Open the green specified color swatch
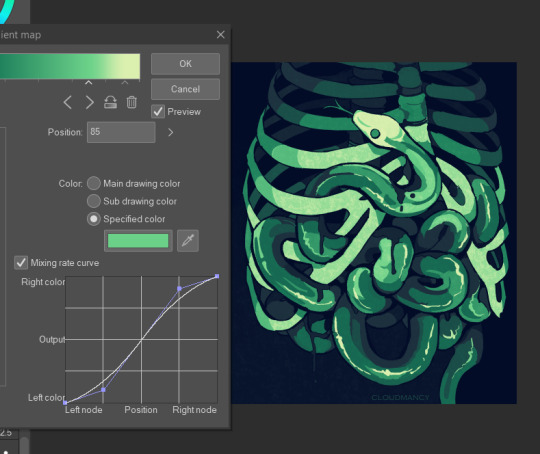 pyautogui.click(x=138, y=241)
